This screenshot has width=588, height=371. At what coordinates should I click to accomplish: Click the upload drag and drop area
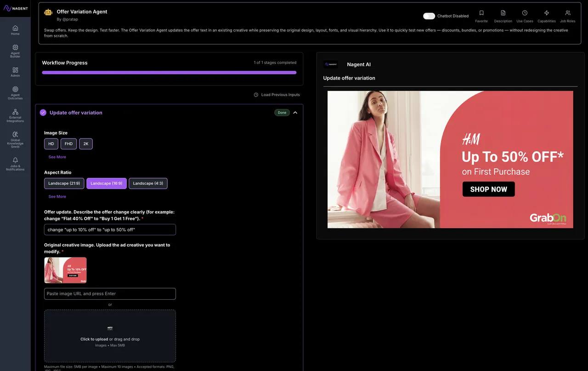[x=110, y=336]
